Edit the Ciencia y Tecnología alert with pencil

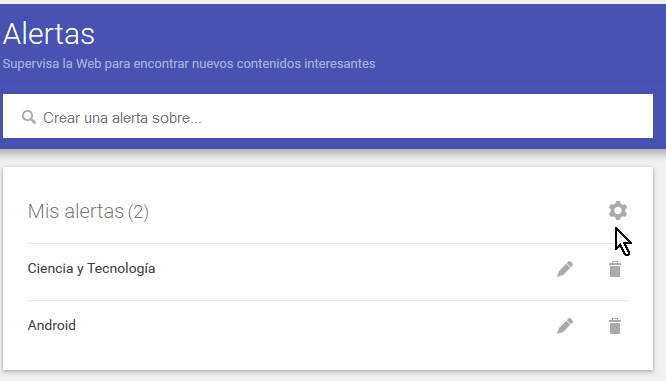click(565, 269)
